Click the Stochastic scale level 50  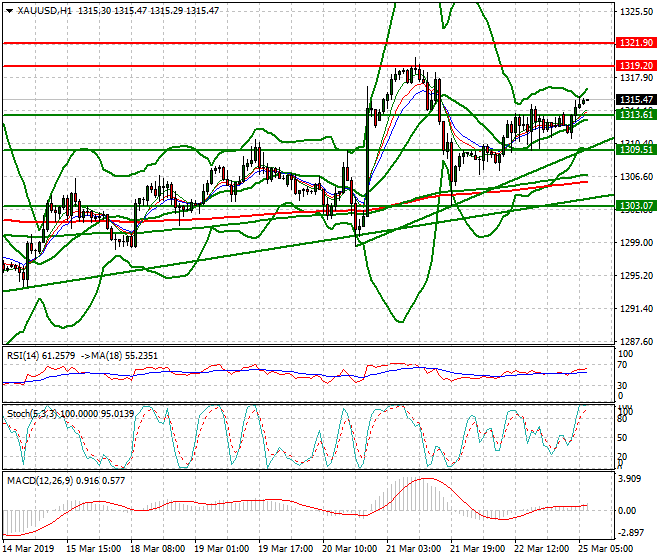pos(622,437)
